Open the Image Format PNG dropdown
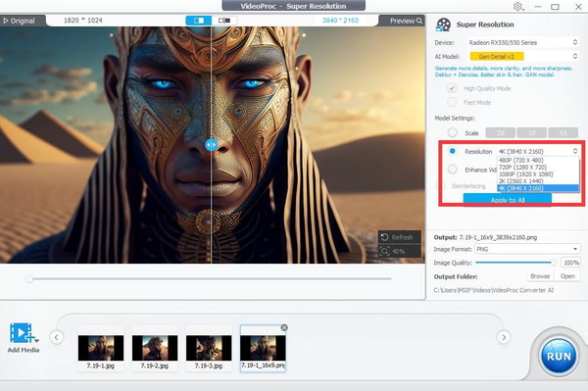The image size is (588, 391). [x=527, y=249]
